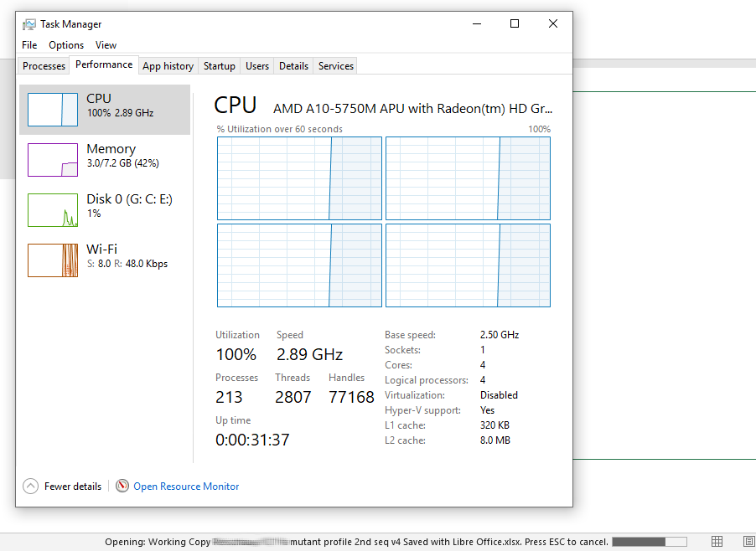Switch to the Processes tab

(x=44, y=66)
